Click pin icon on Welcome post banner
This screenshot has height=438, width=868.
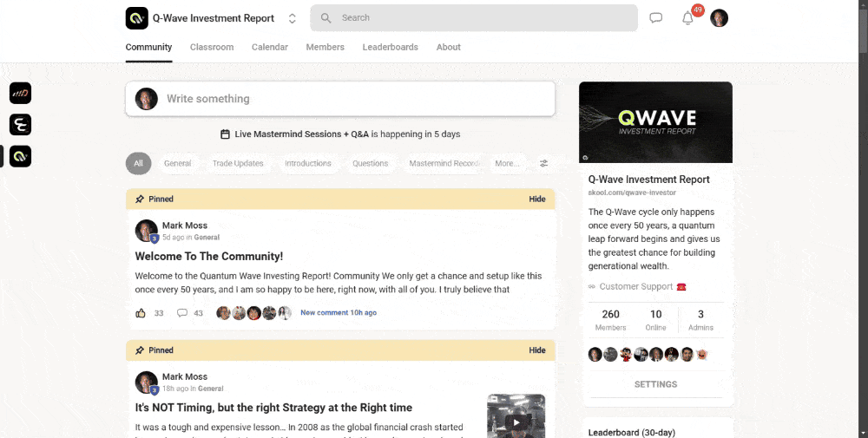[x=140, y=199]
